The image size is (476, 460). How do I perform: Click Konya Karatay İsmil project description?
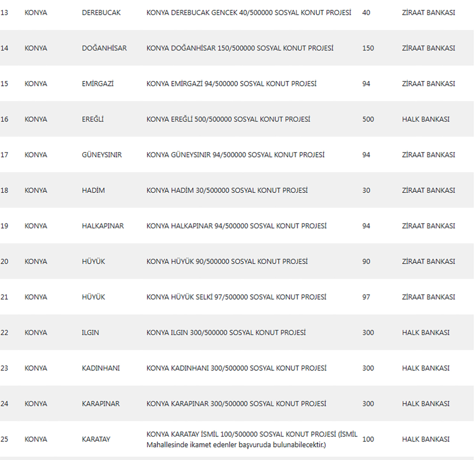point(251,439)
